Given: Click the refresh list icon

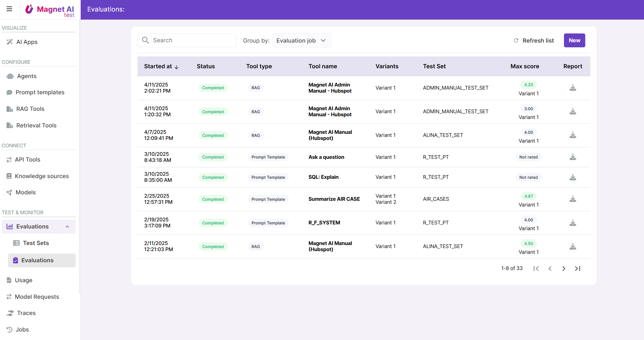Looking at the screenshot, I should click(x=516, y=41).
